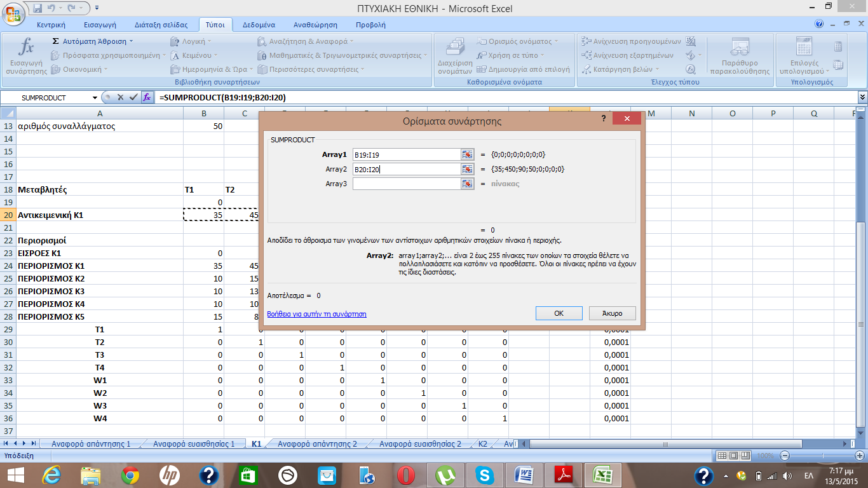The height and width of the screenshot is (488, 868).
Task: Switch to Εισαγωγή ribbon tab
Action: (x=100, y=25)
